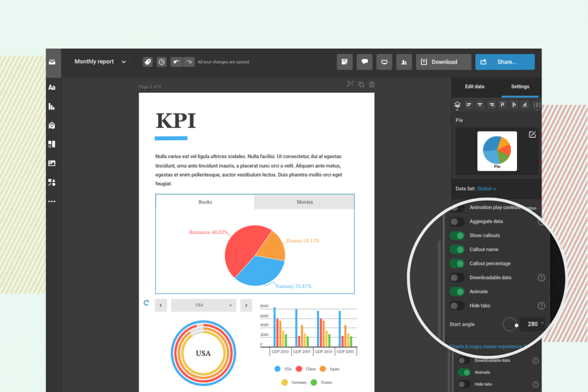The height and width of the screenshot is (392, 588).
Task: Open Charts & maps viewer experience link
Action: coord(487,347)
